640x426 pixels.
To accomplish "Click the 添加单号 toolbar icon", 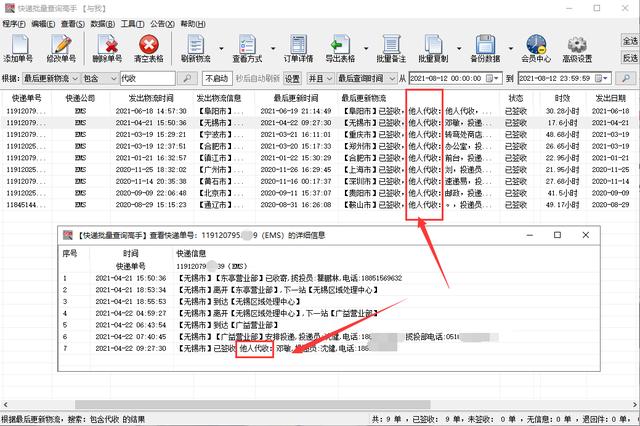I will (19, 45).
